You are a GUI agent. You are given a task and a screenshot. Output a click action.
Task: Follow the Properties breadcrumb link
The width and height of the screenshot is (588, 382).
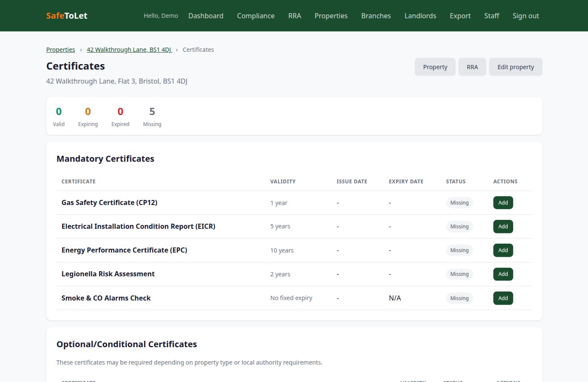61,50
